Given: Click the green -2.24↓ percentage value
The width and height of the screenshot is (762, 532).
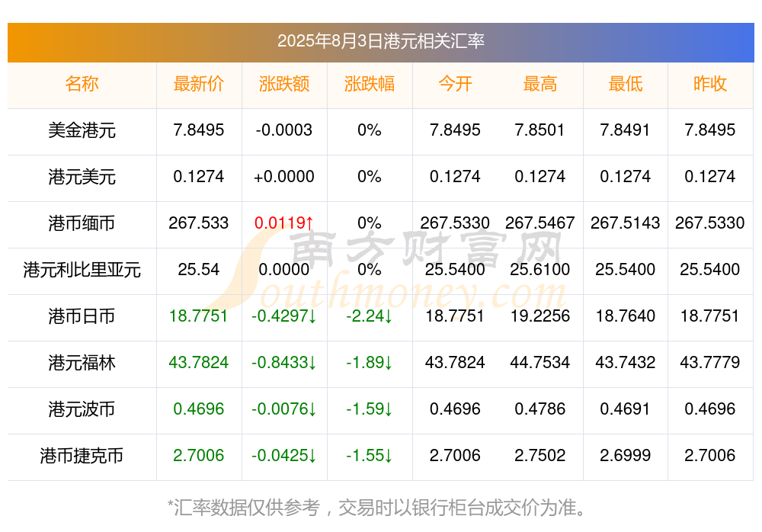Looking at the screenshot, I should point(370,316).
